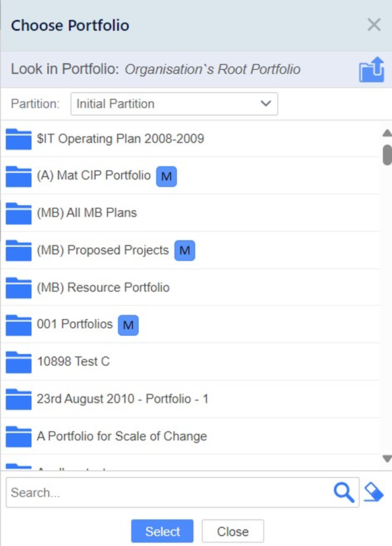Select (MB) All MB Plans portfolio
Viewport: 392px width, 546px height.
(190, 213)
